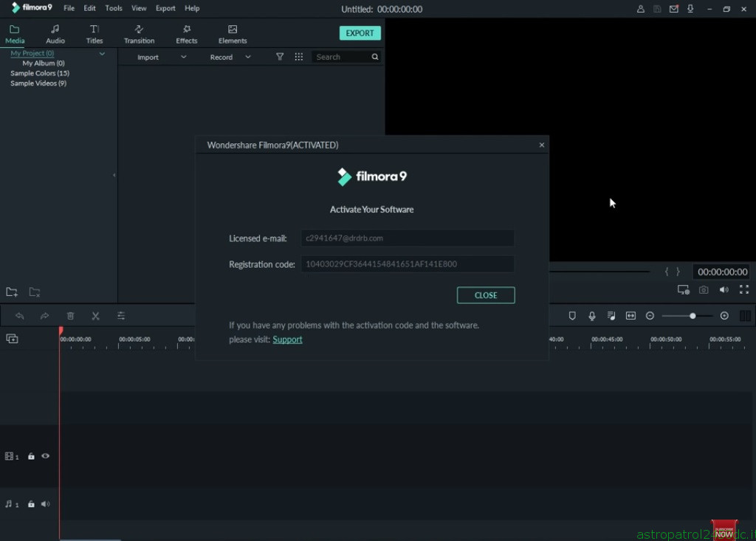Toggle lock on video track 1

31,456
